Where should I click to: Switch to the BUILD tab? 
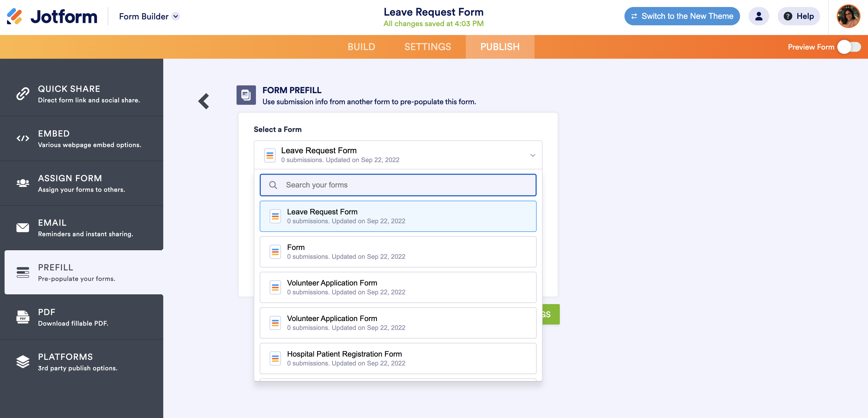pos(361,47)
